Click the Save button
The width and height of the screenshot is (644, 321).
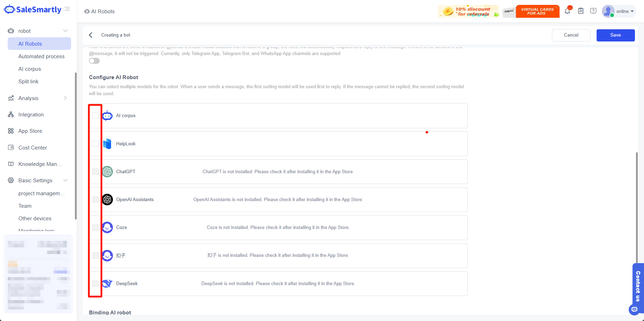tap(615, 35)
